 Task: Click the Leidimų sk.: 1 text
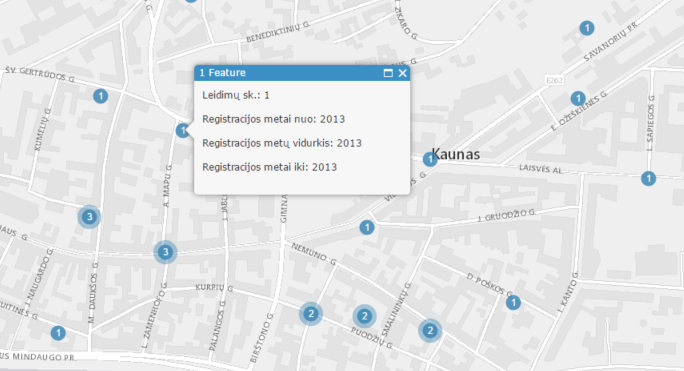(x=236, y=95)
